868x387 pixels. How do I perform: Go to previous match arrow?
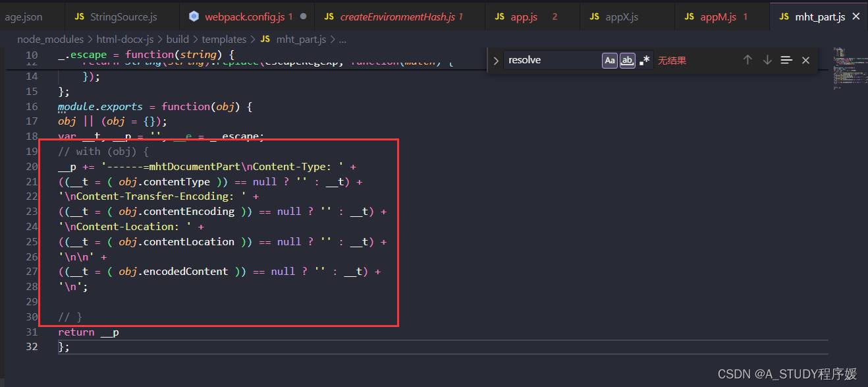747,60
